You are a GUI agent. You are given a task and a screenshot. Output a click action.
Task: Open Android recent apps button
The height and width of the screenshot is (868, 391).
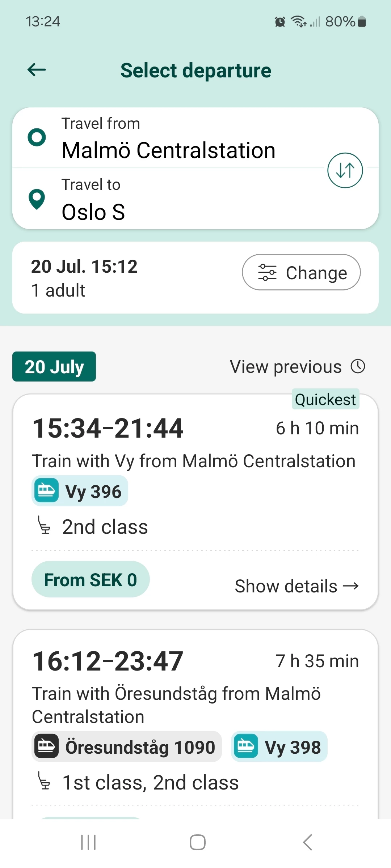(88, 842)
